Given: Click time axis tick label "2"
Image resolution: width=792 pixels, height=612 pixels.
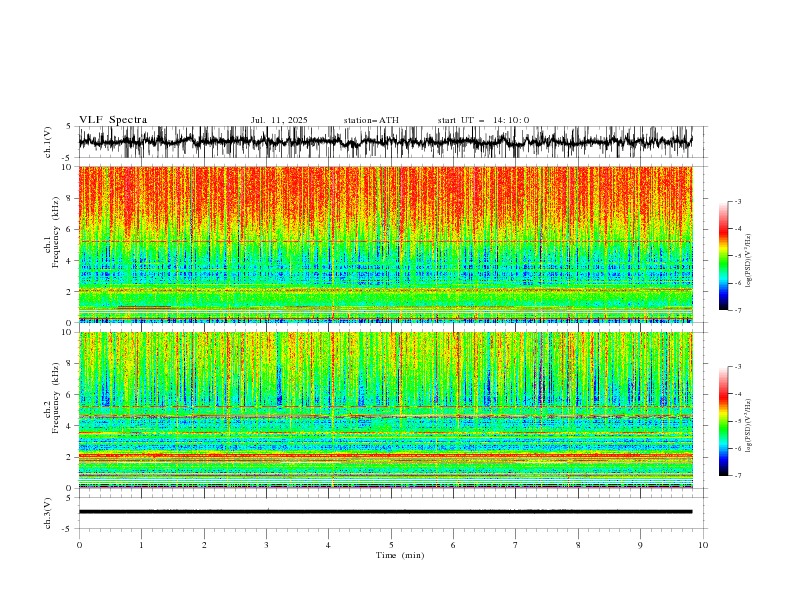Looking at the screenshot, I should tap(204, 545).
